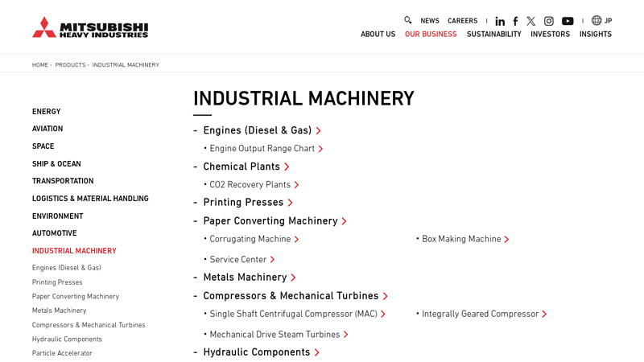Open CO2 Recovery Plants link

254,185
